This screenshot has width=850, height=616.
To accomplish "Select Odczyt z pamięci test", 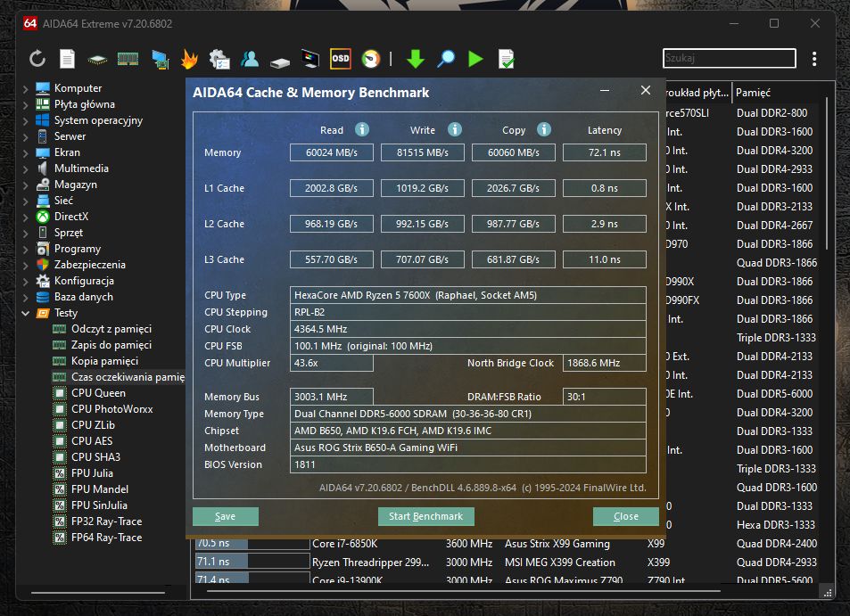I will [111, 329].
